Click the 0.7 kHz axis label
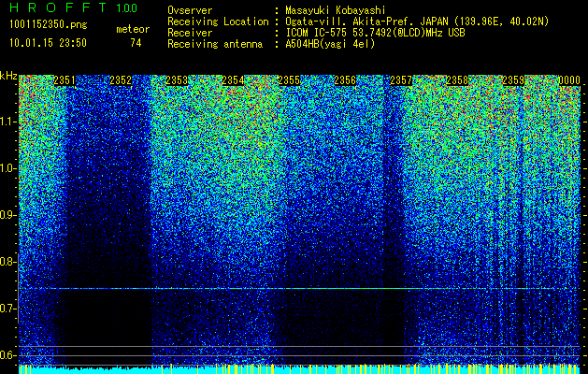Viewport: 588px width, 374px height. pos(8,309)
